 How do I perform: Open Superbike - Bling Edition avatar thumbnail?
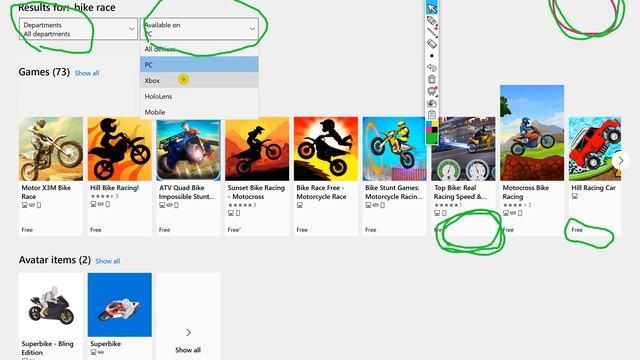click(x=51, y=305)
